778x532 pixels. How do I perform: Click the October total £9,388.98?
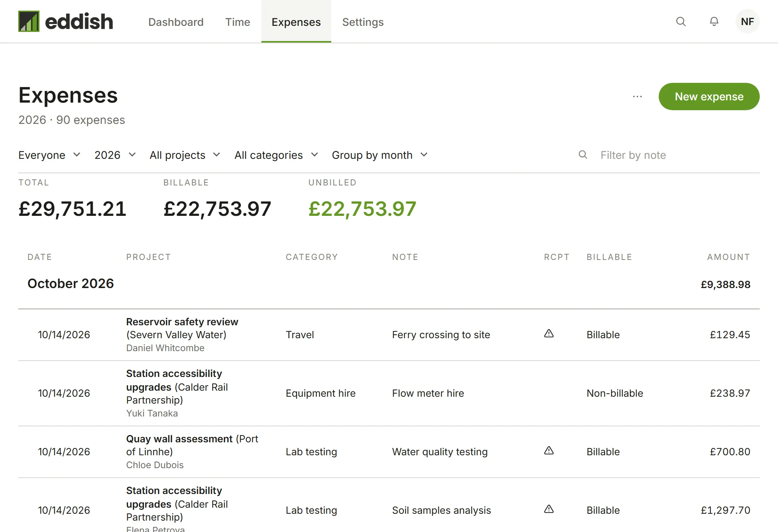coord(726,284)
